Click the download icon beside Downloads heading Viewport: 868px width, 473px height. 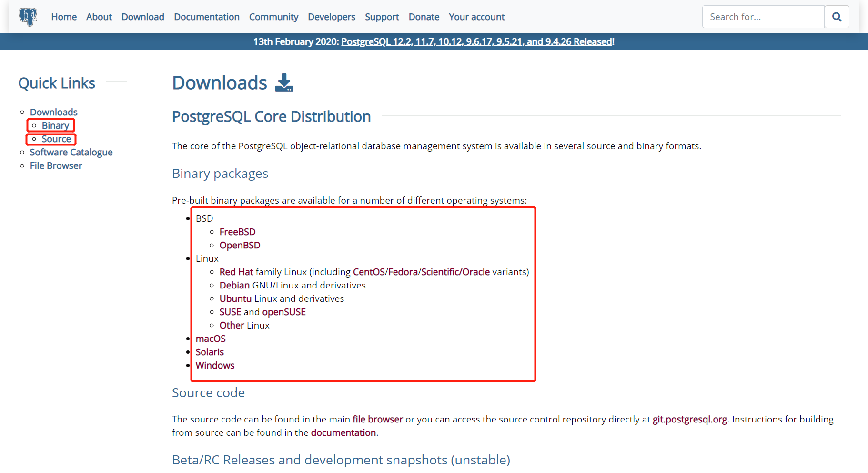pos(284,82)
